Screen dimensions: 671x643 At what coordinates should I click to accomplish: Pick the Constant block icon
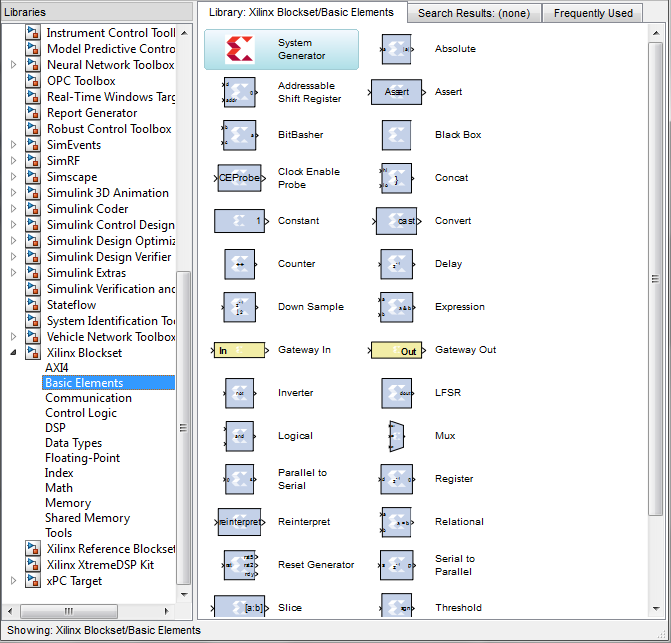coord(240,221)
